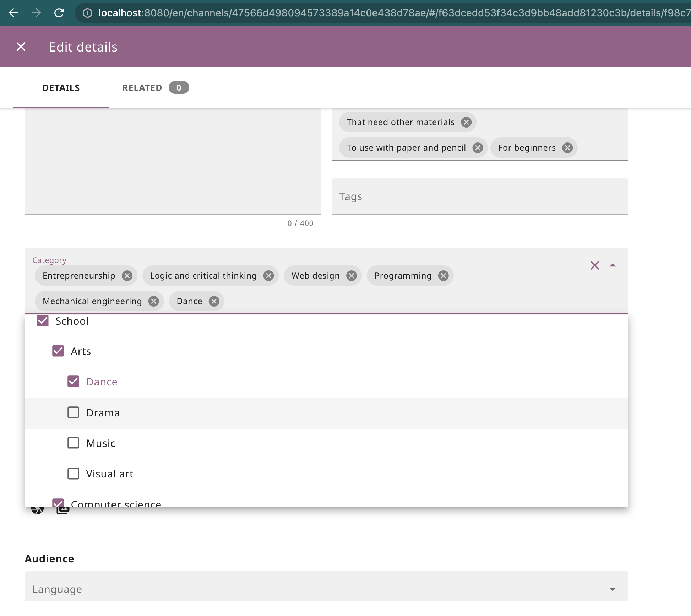Screen dimensions: 691x616
Task: Enable the Visual art checkbox
Action: [74, 474]
